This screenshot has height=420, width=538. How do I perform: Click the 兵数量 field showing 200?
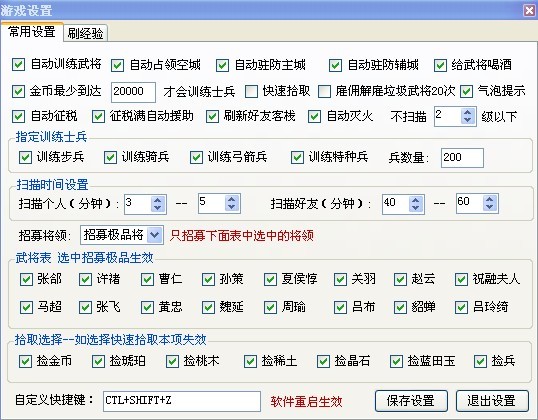(462, 158)
